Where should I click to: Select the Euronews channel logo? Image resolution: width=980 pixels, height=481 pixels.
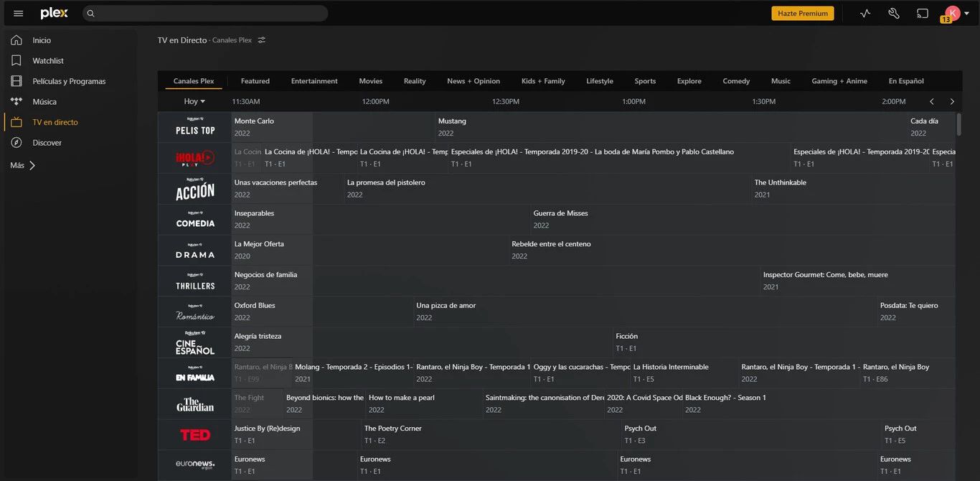point(195,465)
